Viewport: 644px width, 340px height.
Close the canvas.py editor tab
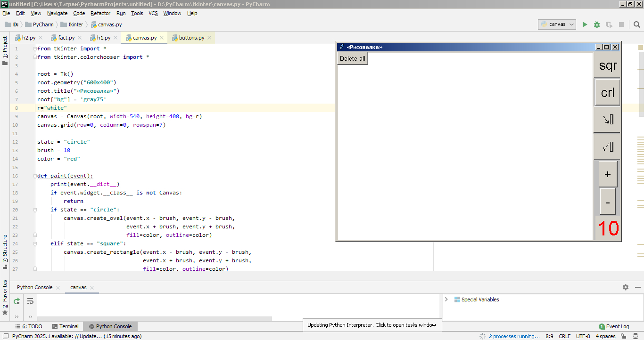click(162, 38)
